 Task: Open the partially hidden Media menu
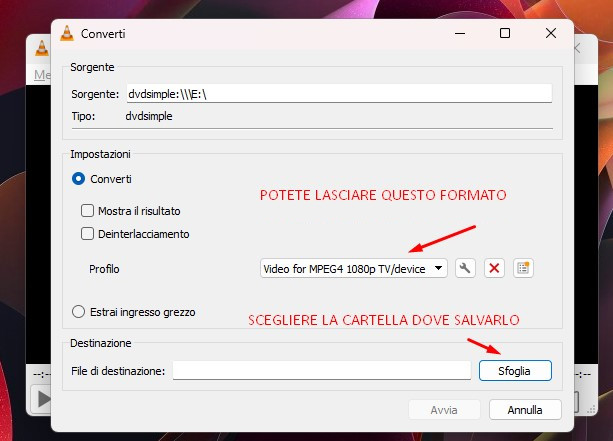42,75
